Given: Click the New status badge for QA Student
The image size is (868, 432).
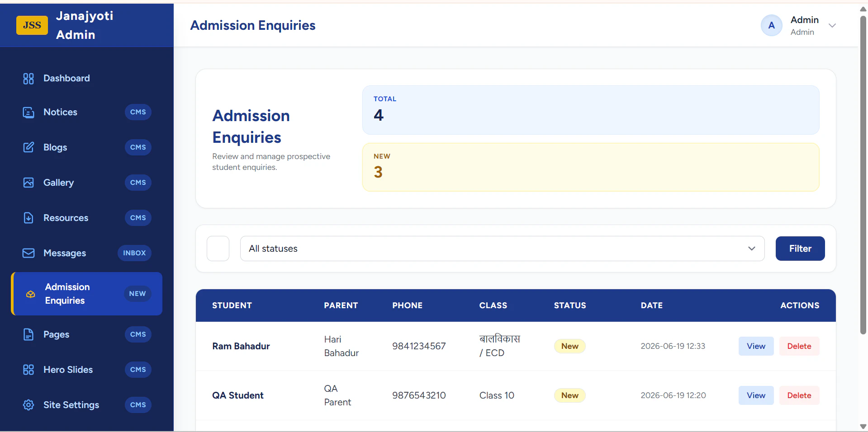Looking at the screenshot, I should [570, 395].
